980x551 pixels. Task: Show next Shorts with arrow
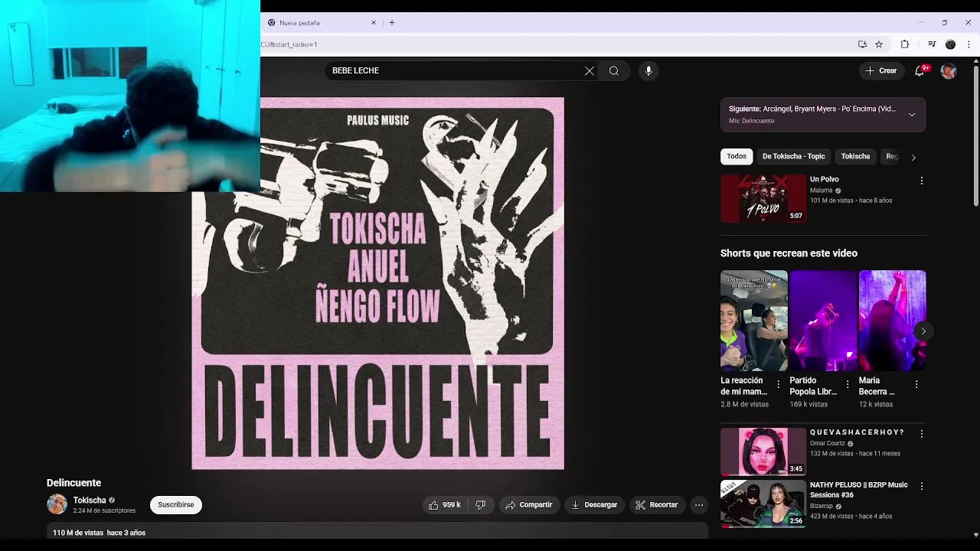(x=923, y=331)
